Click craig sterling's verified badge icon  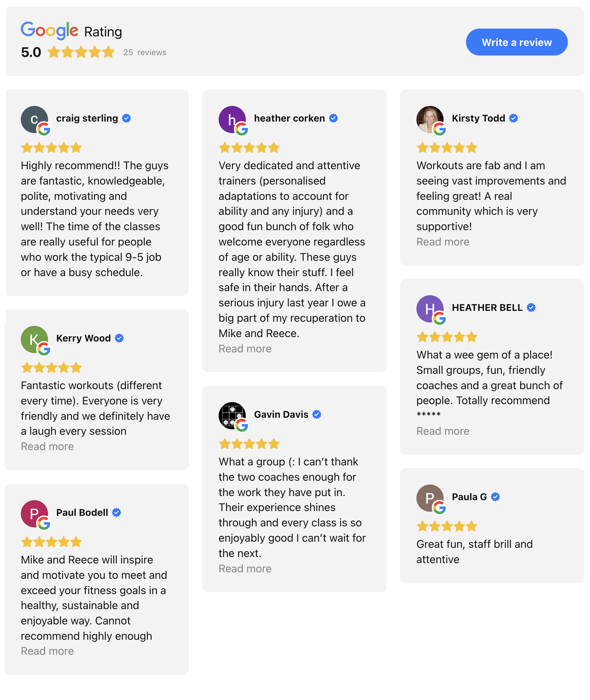tap(126, 118)
